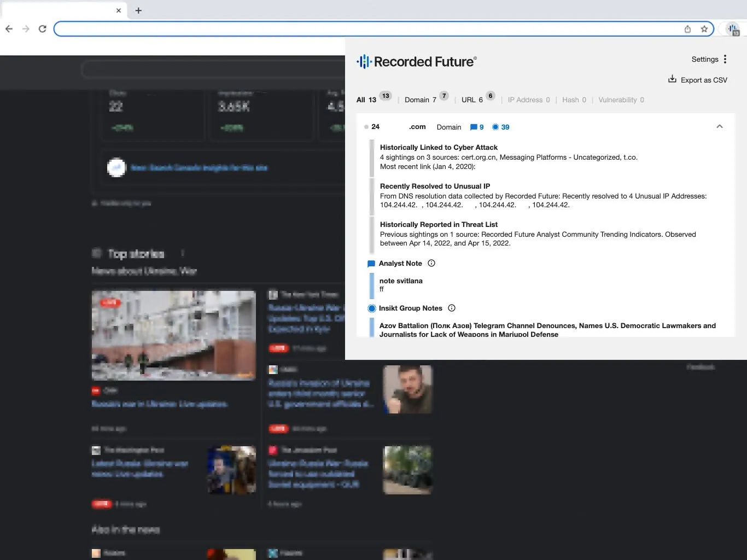Select the URL 6 tab
747x560 pixels.
tap(478, 98)
